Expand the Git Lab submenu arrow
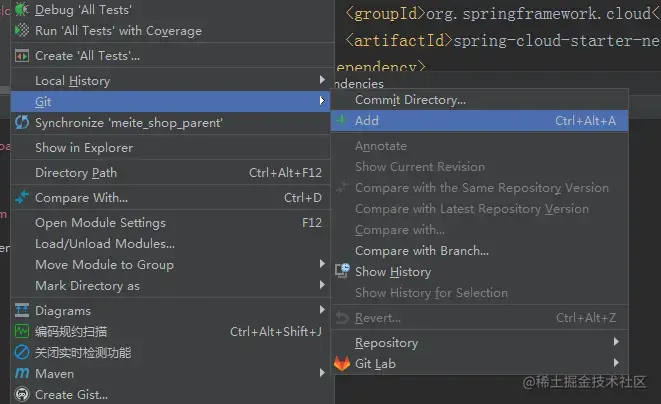Screen dimensions: 661x404 616,363
